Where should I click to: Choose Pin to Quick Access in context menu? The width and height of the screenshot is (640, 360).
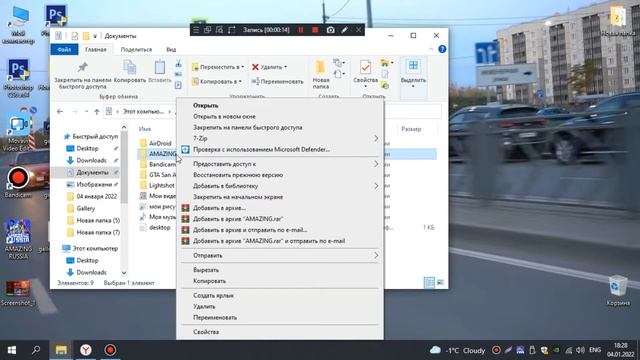[x=280, y=127]
